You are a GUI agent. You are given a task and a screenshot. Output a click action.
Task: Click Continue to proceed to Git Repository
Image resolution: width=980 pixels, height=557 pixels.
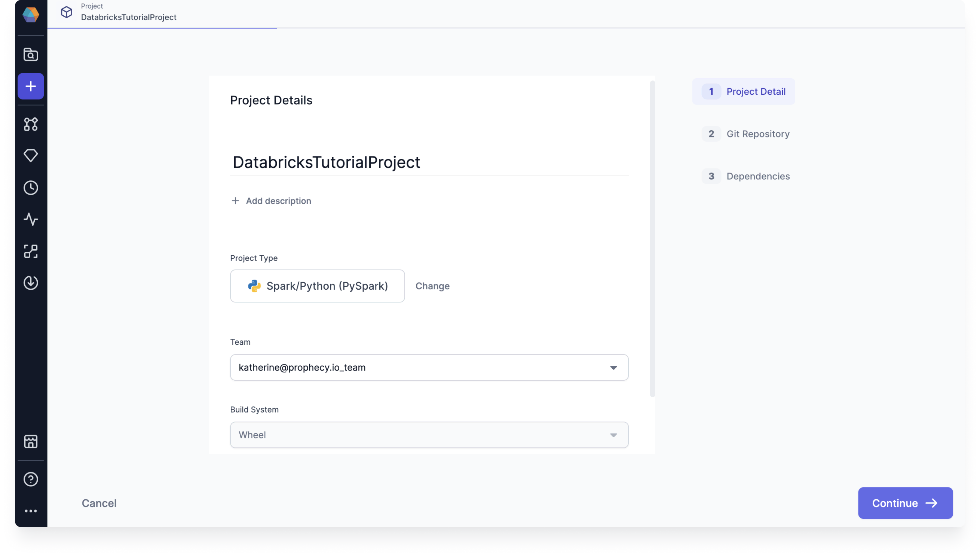[905, 503]
